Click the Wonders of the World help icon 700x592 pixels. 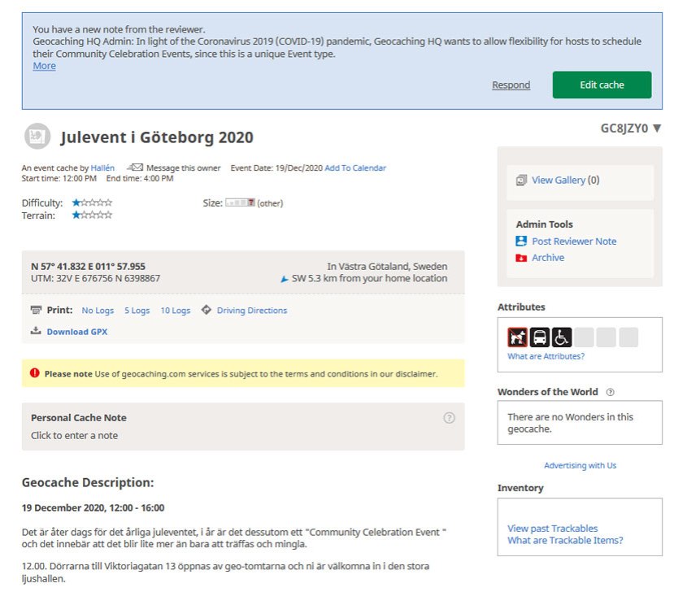click(x=611, y=392)
